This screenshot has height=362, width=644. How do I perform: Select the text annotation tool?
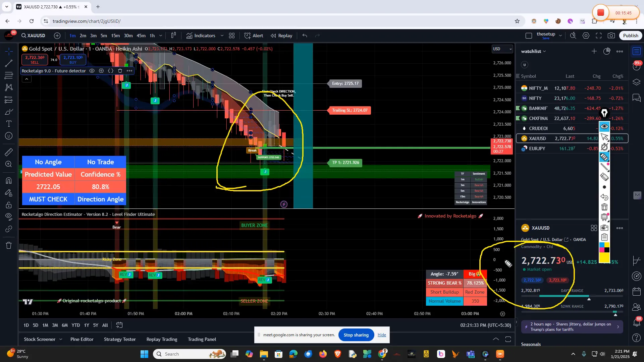[9, 124]
